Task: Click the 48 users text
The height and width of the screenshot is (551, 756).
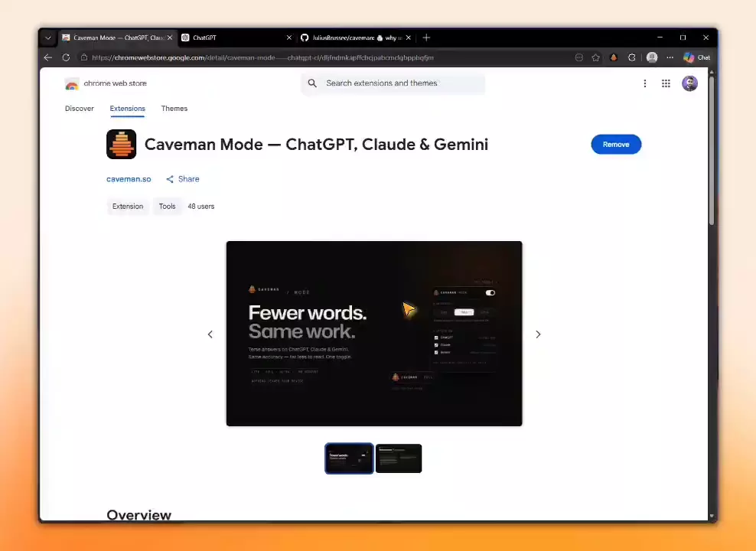Action: coord(201,207)
